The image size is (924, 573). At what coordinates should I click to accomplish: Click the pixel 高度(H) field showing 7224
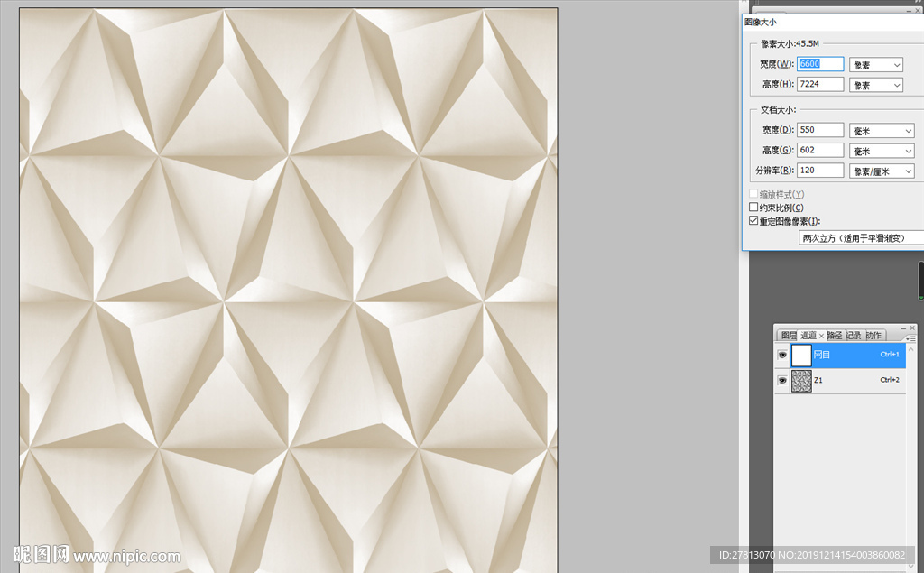819,84
